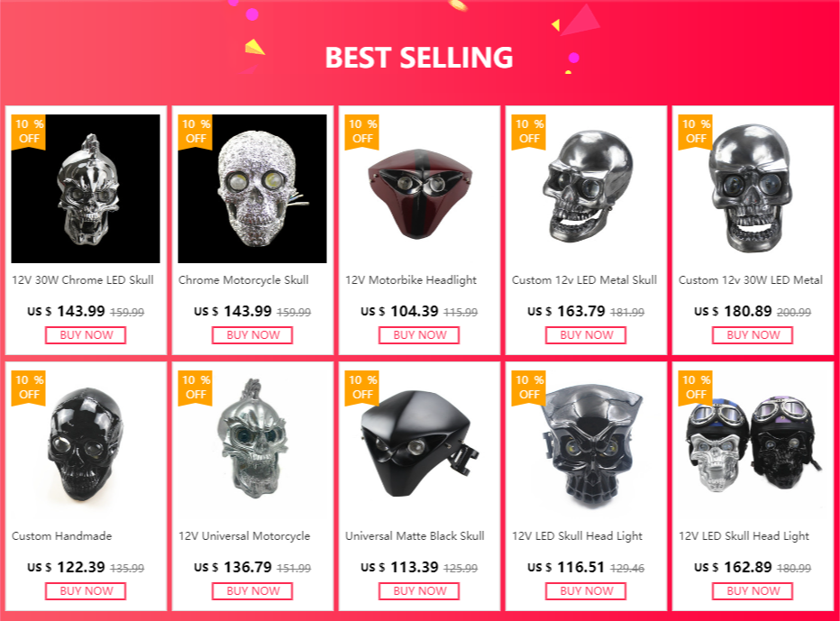Buy the $163.79 Custom 12v LED Metal Skull
The image size is (840, 621).
click(x=586, y=335)
